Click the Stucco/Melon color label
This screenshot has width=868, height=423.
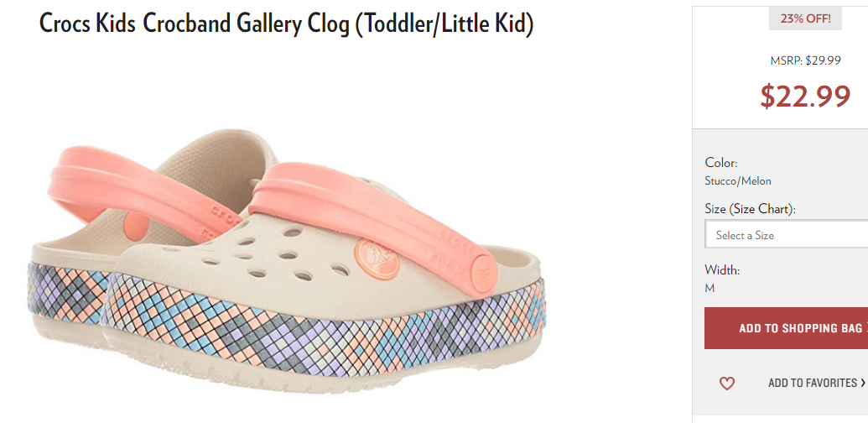click(738, 180)
